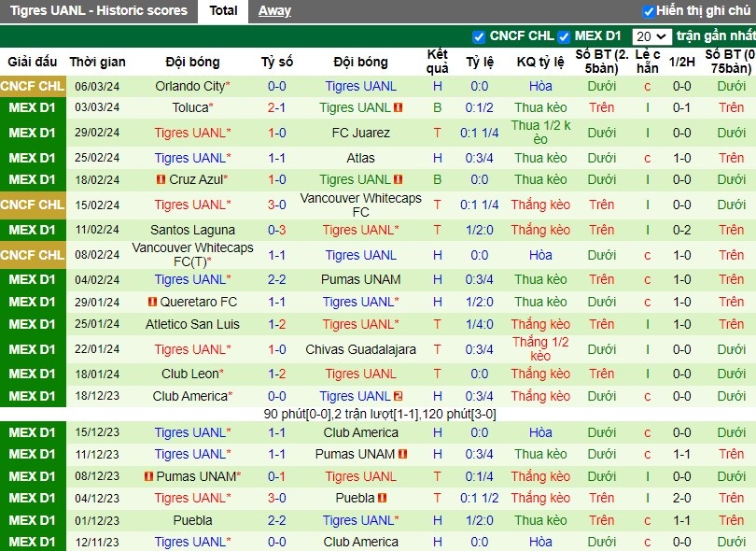Click the Tigres UANL - Historic scores title

pyautogui.click(x=99, y=10)
